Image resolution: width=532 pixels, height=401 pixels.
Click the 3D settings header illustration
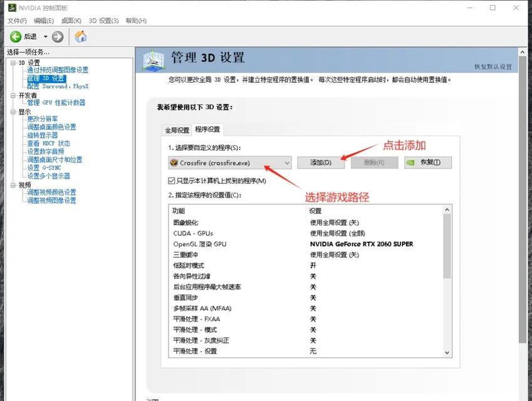point(154,61)
